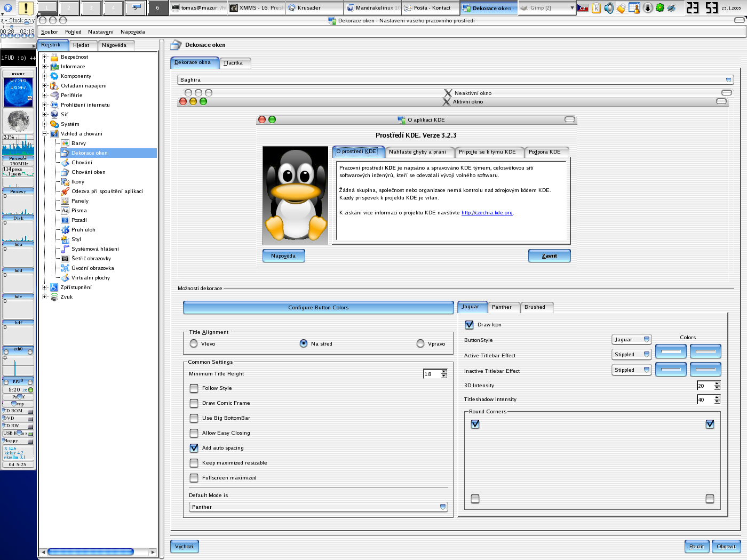Image resolution: width=747 pixels, height=560 pixels.
Task: Open Default Mode Panther dropdown
Action: [319, 507]
